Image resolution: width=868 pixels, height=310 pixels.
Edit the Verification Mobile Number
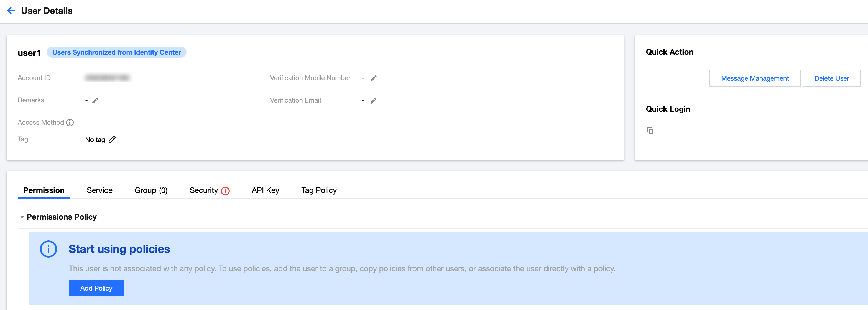pyautogui.click(x=373, y=78)
